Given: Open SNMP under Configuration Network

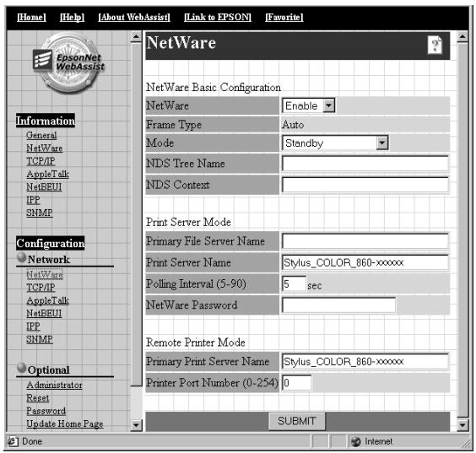Looking at the screenshot, I should (x=40, y=339).
